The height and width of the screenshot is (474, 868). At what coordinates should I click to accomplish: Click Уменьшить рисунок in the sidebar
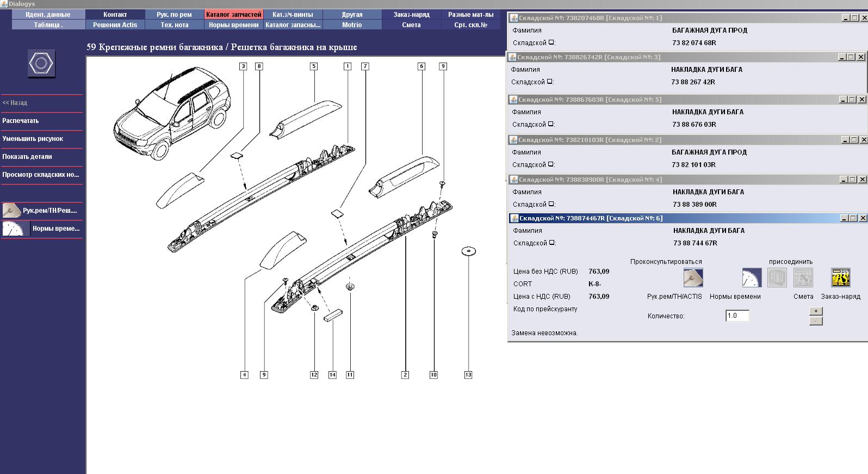coord(33,139)
